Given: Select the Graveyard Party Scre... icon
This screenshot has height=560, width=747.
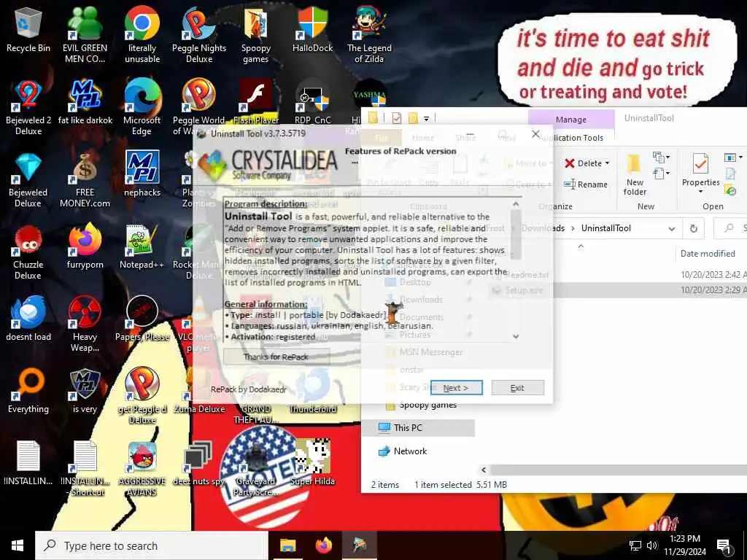Looking at the screenshot, I should 256,469.
